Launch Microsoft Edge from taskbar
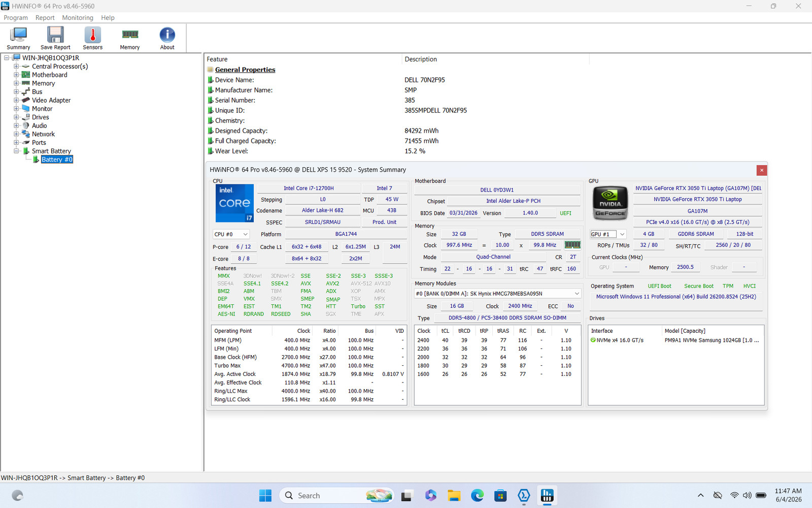This screenshot has width=812, height=508. [477, 496]
